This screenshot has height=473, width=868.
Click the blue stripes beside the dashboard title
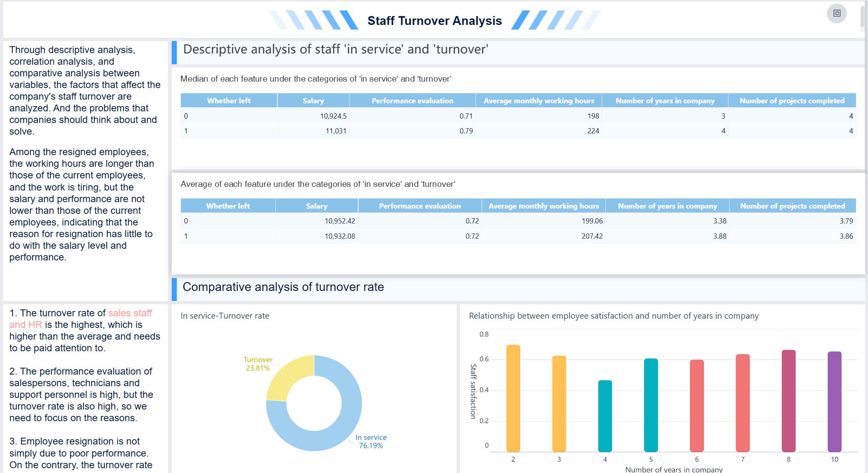click(x=314, y=18)
